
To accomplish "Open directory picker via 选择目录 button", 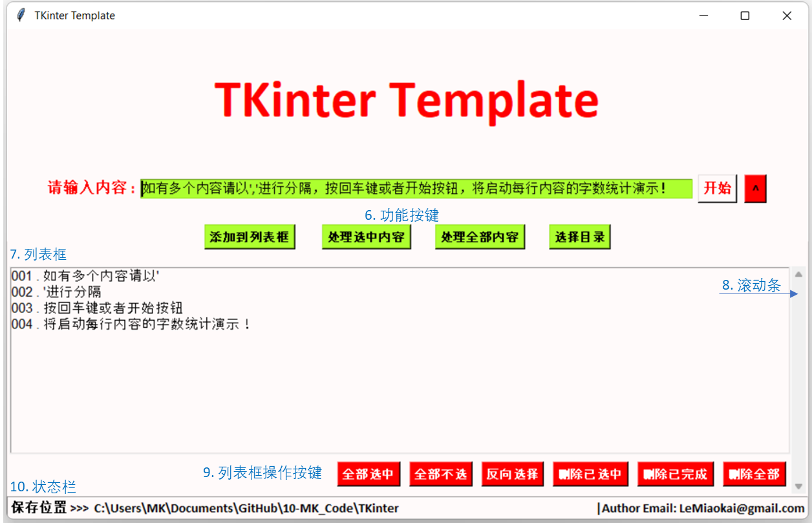I will (579, 236).
